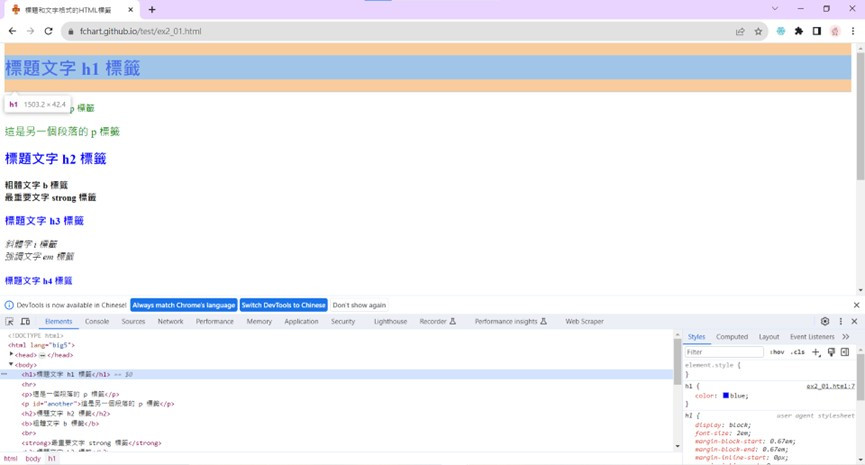The image size is (865, 465).
Task: Open the tab search chevron
Action: point(775,9)
